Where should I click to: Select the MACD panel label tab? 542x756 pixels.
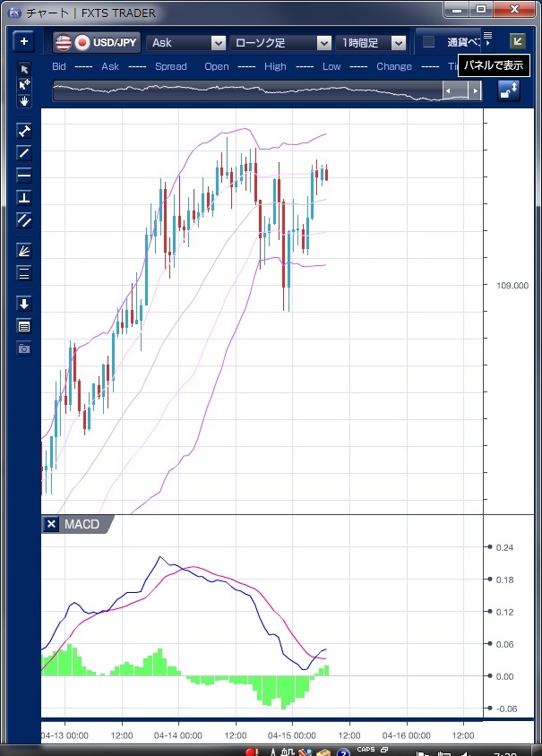coord(82,524)
